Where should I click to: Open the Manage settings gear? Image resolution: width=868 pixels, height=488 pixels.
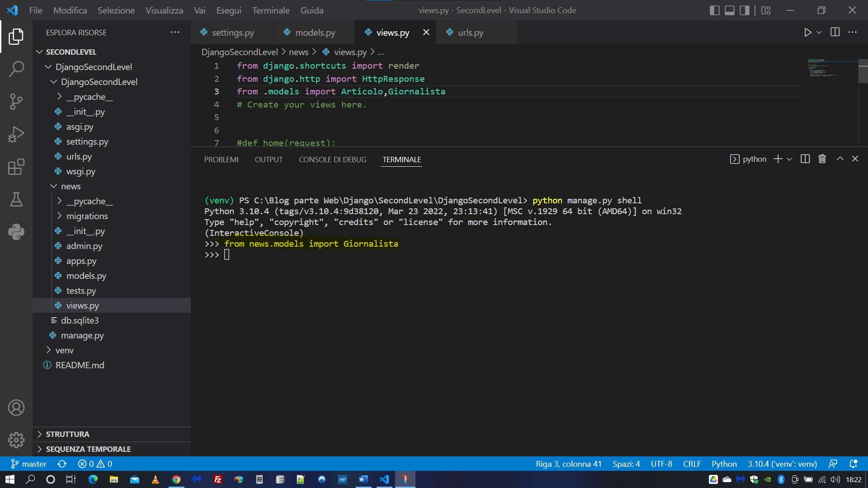pyautogui.click(x=16, y=440)
